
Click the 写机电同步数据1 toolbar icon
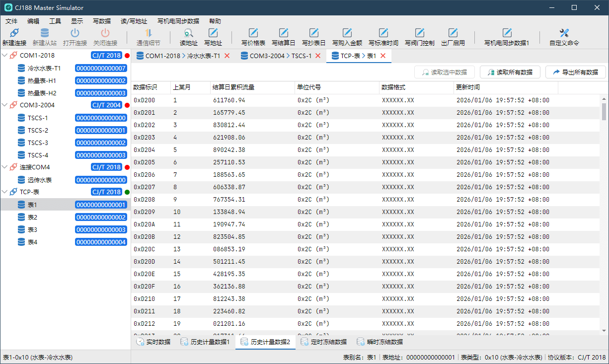(507, 33)
